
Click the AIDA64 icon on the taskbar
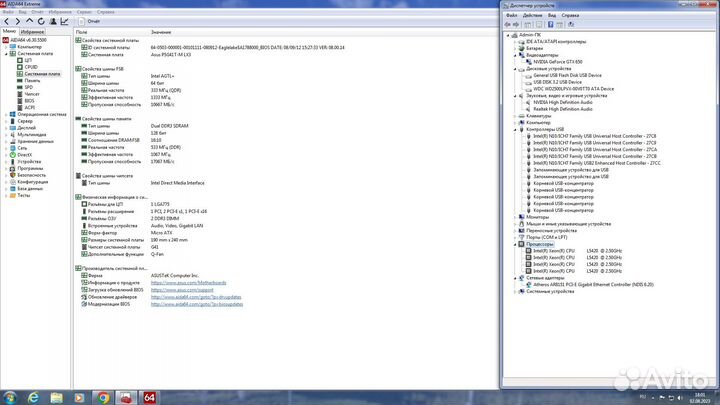coord(149,397)
